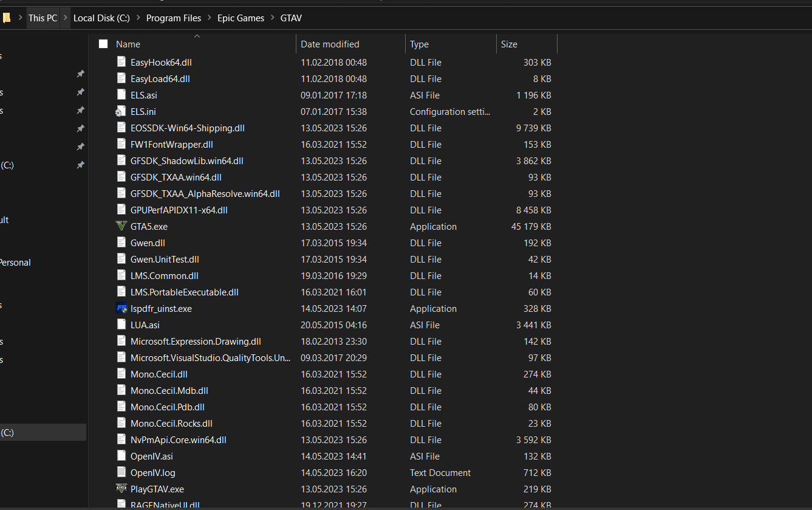Toggle the select-all checkbox in the header
The width and height of the screenshot is (812, 510).
[103, 44]
